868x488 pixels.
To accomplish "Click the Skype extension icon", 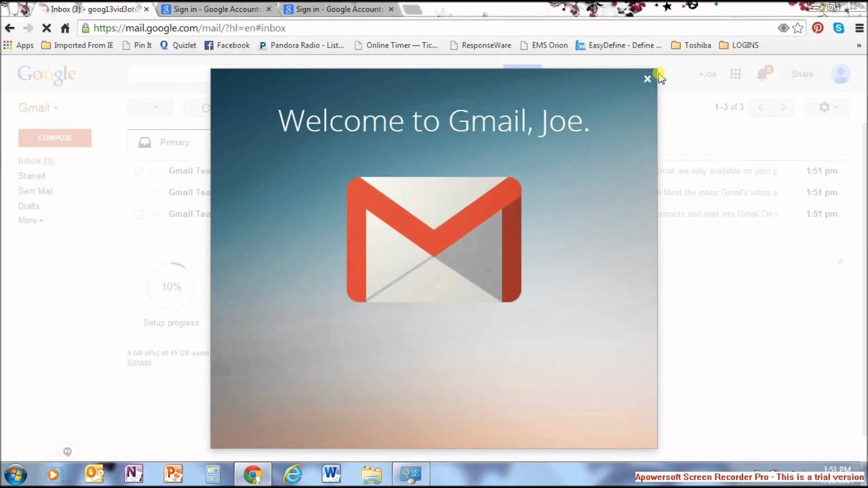I will coord(839,28).
